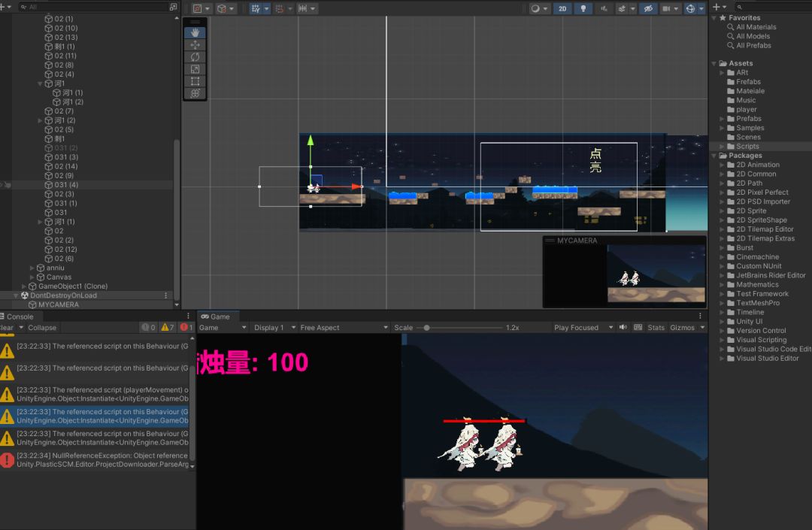Image resolution: width=812 pixels, height=530 pixels.
Task: Toggle Game view audio mute
Action: [x=623, y=327]
